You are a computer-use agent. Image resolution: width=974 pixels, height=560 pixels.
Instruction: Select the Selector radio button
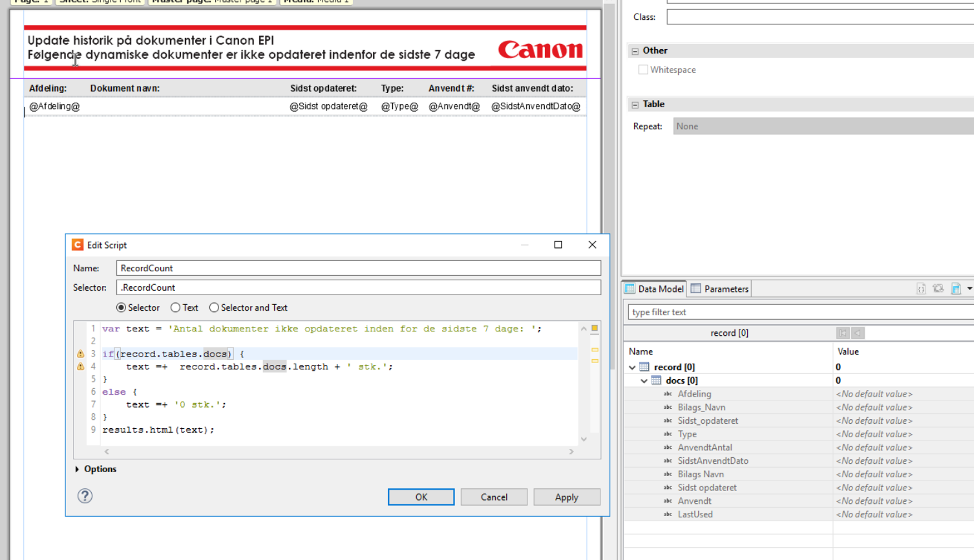[x=121, y=308]
